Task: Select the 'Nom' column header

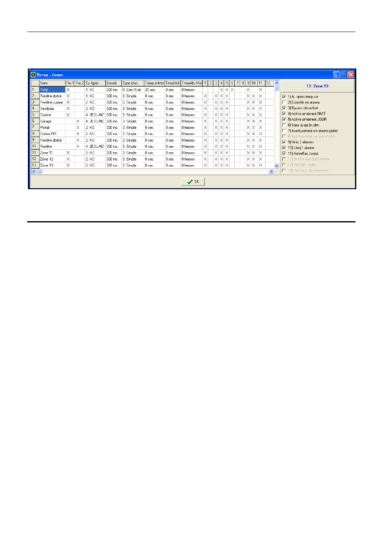Action: 52,83
